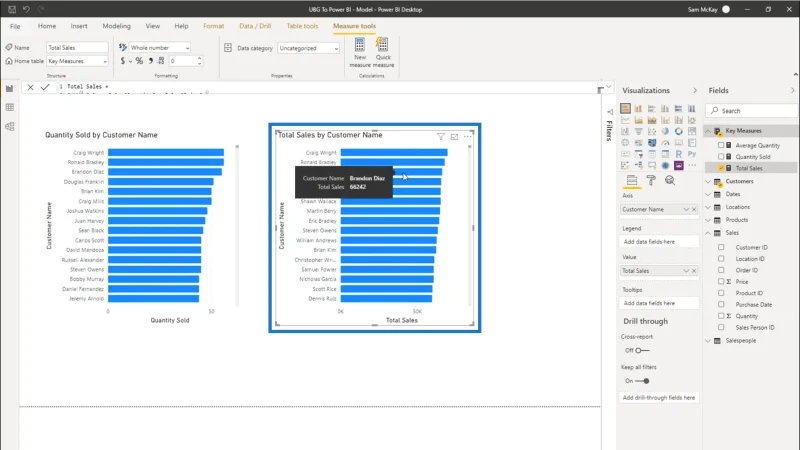Switch to Model view in left sidebar
This screenshot has height=450, width=800.
tap(10, 127)
